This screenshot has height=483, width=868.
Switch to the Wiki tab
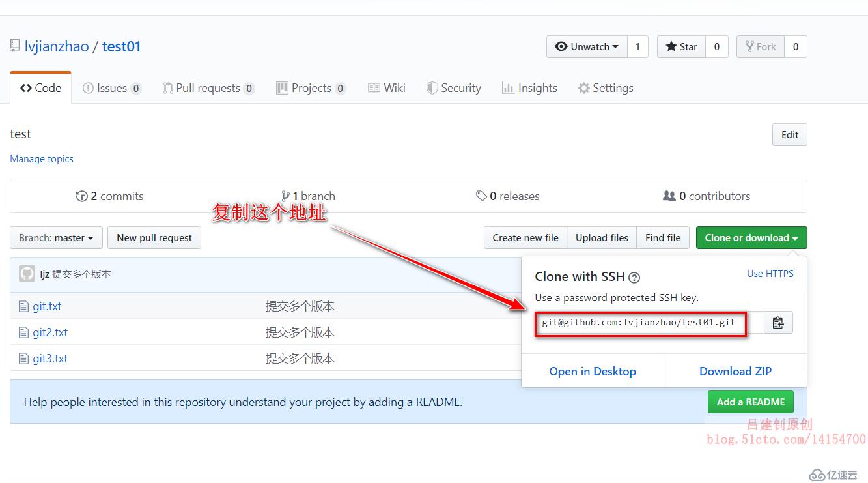pyautogui.click(x=387, y=88)
